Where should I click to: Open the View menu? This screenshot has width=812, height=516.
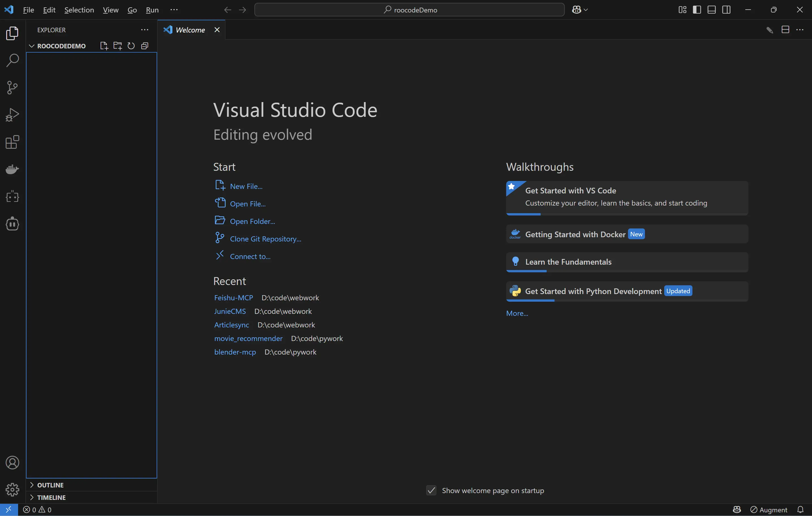pos(111,10)
